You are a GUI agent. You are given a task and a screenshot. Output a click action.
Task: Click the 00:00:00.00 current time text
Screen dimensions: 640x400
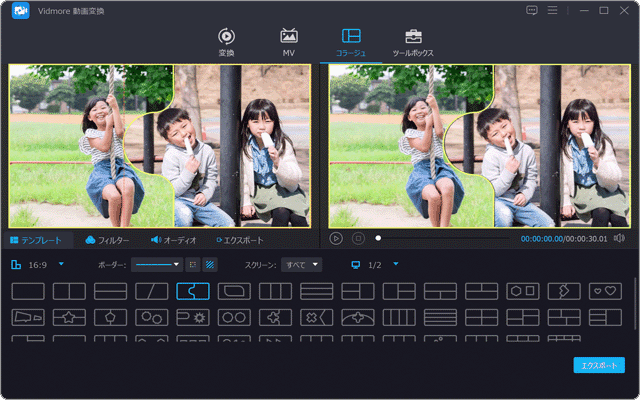pos(542,239)
